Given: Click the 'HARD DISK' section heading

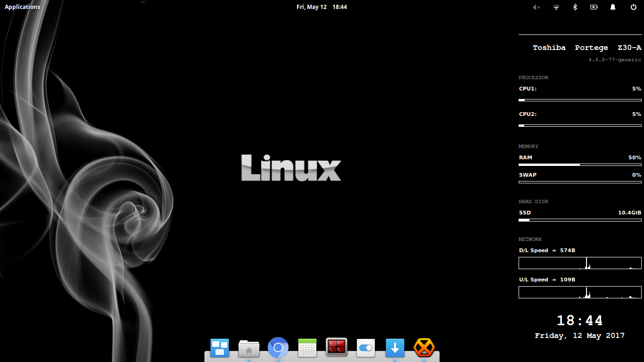Looking at the screenshot, I should point(534,202).
